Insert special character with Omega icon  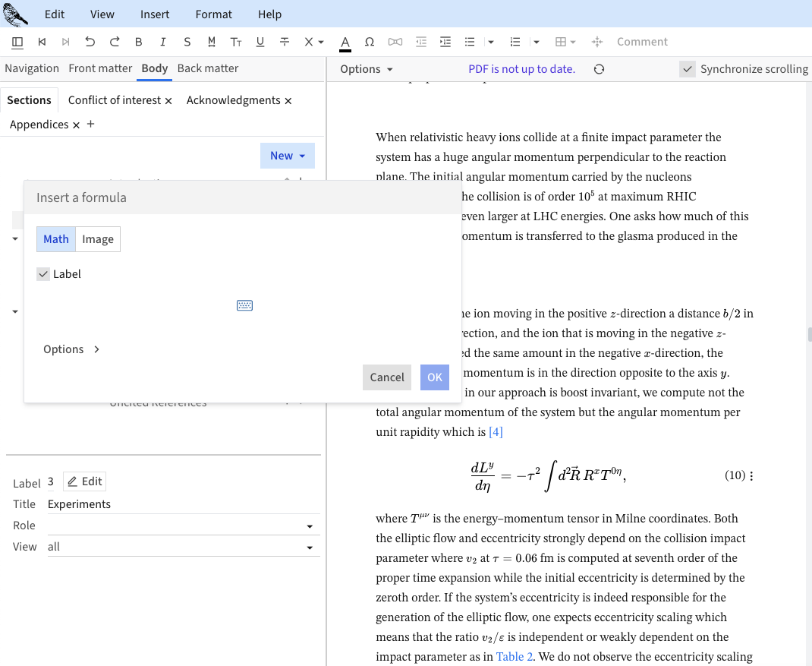[370, 42]
